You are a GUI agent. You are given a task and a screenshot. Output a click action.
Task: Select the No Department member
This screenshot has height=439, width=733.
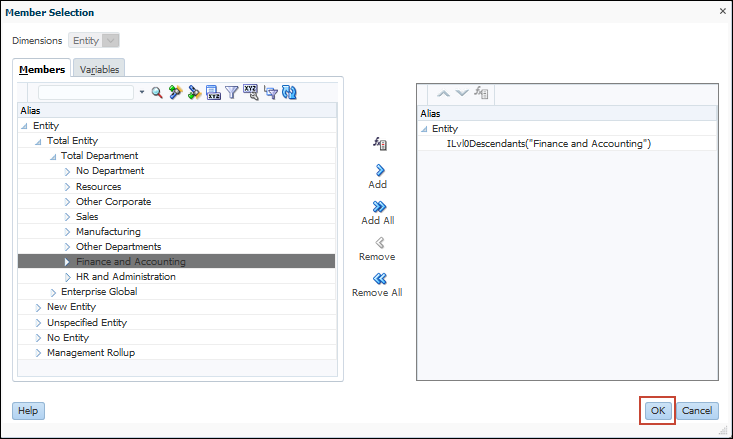pos(110,171)
